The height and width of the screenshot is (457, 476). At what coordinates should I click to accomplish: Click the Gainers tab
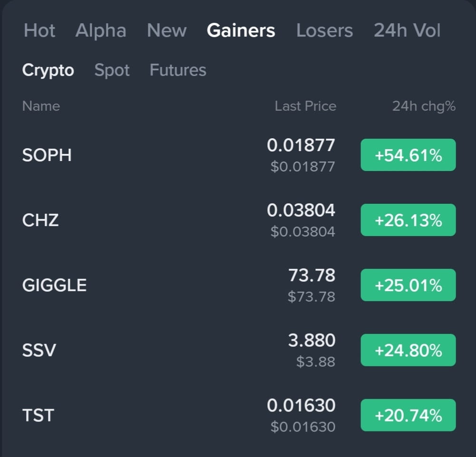241,30
